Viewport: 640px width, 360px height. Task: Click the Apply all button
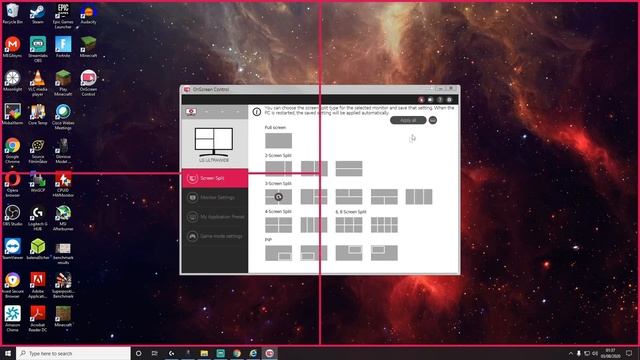[x=408, y=120]
